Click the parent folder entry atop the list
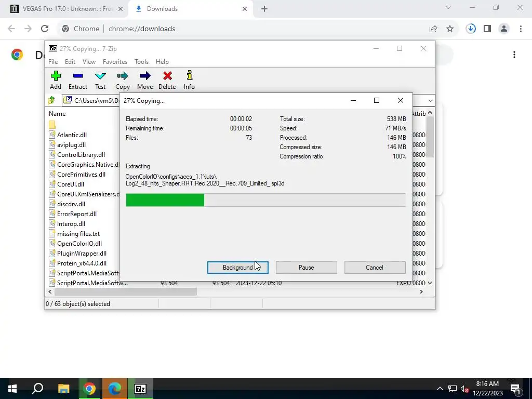 [52, 125]
